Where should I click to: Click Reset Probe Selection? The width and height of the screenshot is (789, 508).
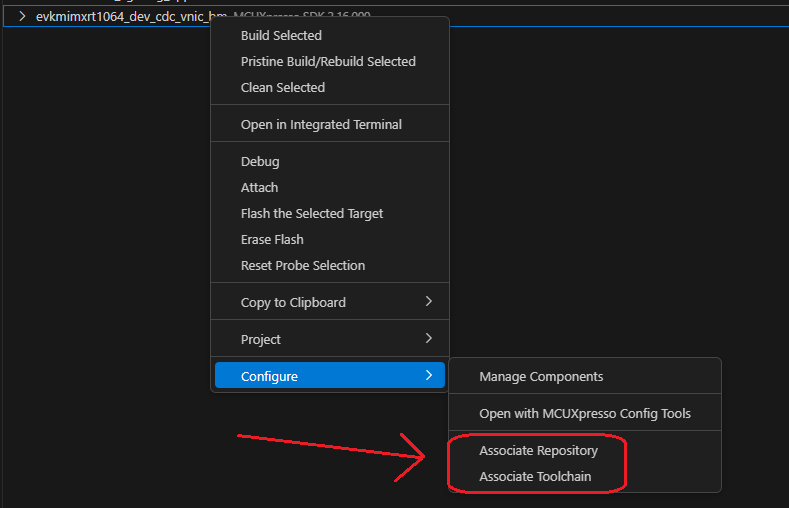(303, 265)
